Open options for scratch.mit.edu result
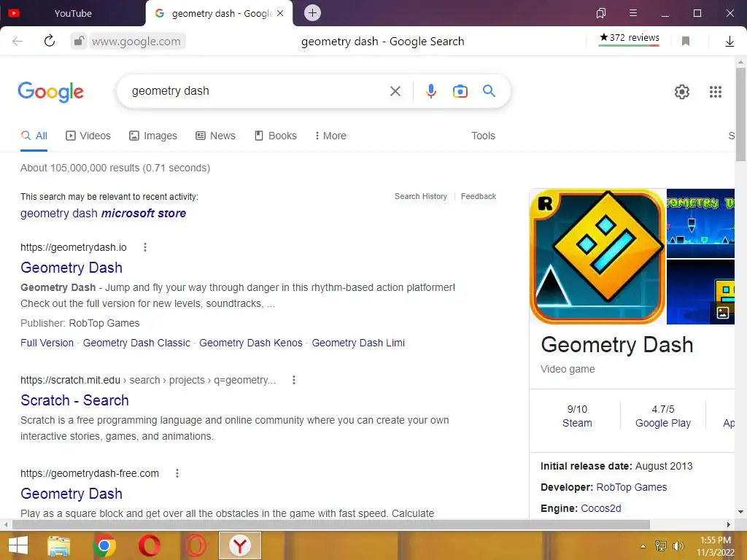Screen dimensions: 747x560 point(294,380)
